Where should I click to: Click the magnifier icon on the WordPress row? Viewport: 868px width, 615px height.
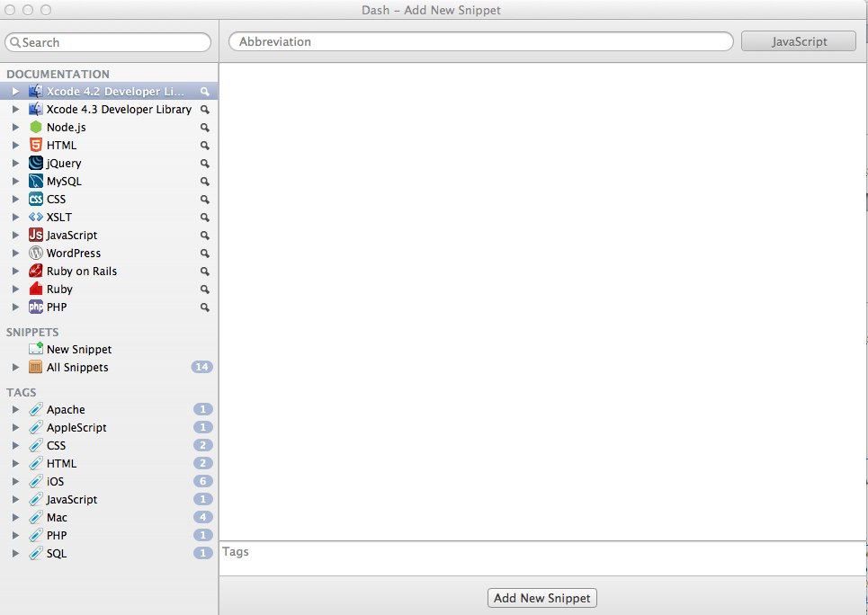(x=205, y=254)
